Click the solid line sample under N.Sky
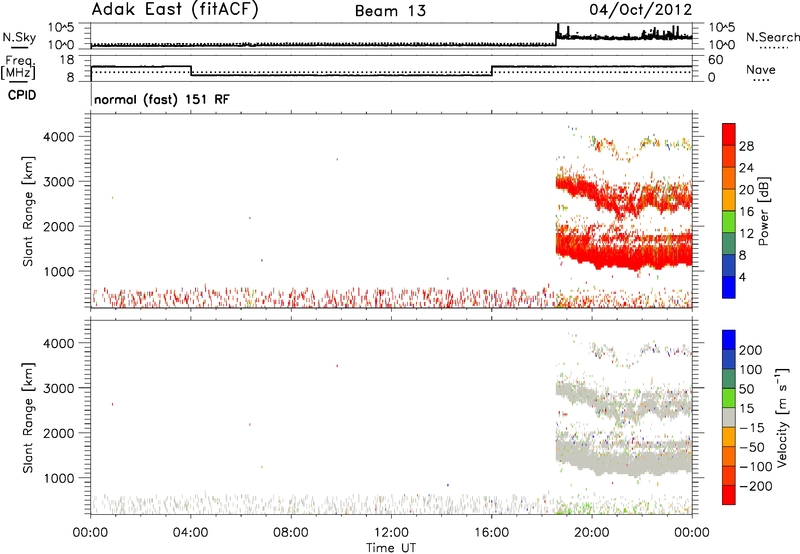This screenshot has height=554, width=800. tap(19, 47)
